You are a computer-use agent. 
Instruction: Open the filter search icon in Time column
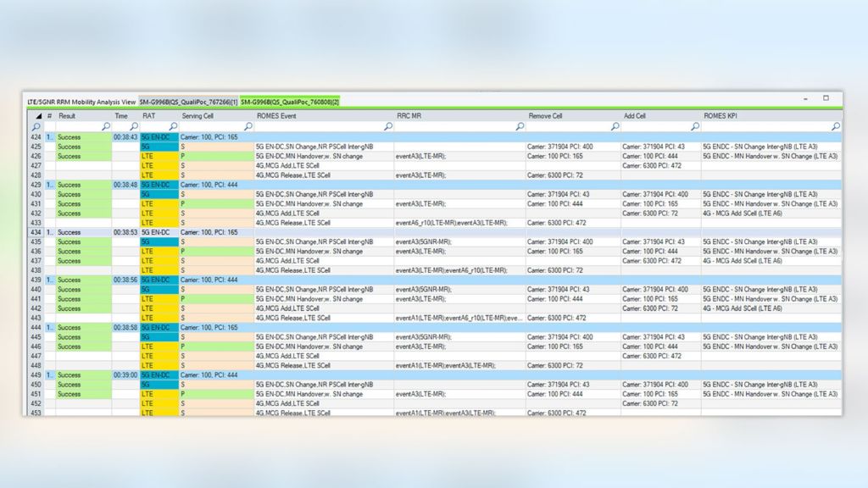click(x=134, y=125)
